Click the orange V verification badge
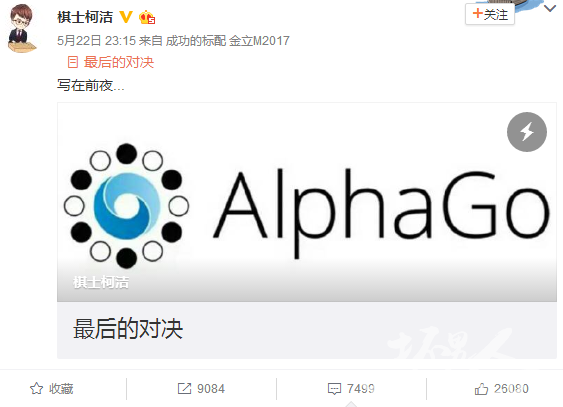 (126, 17)
